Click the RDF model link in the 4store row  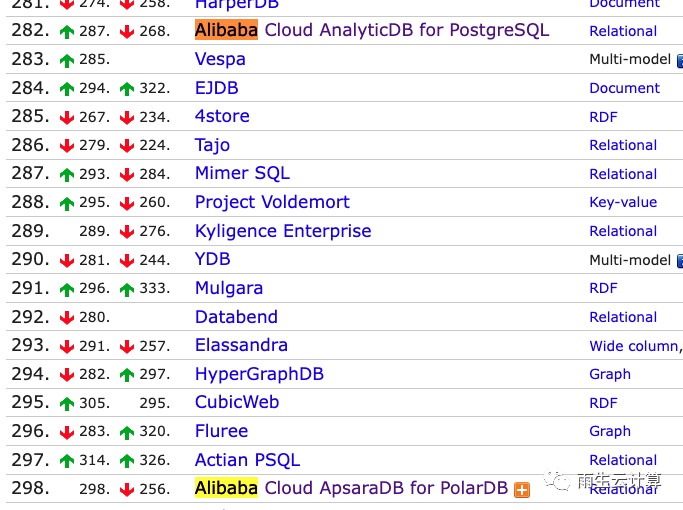603,117
